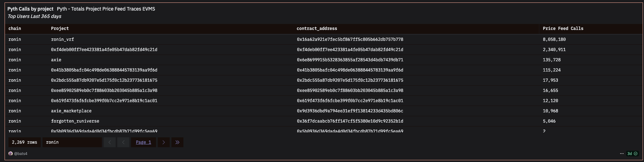Click the ronin search filter field
The height and width of the screenshot is (162, 644).
[72, 142]
